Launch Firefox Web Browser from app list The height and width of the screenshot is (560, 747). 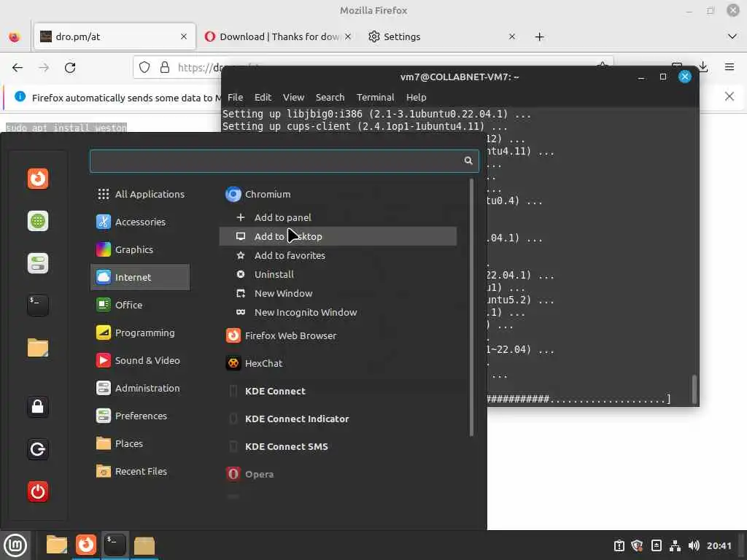[x=338, y=335]
